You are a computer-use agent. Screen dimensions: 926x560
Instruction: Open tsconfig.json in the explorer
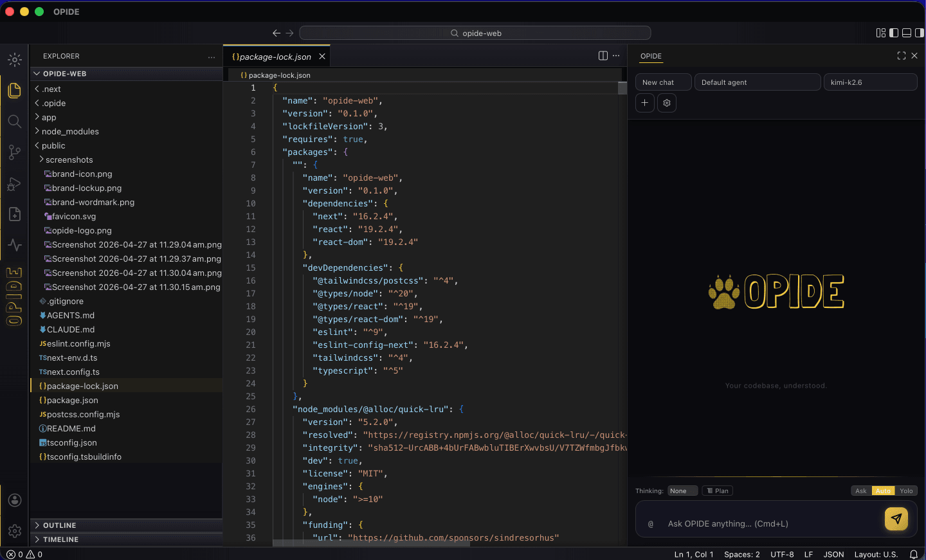(x=126, y=442)
